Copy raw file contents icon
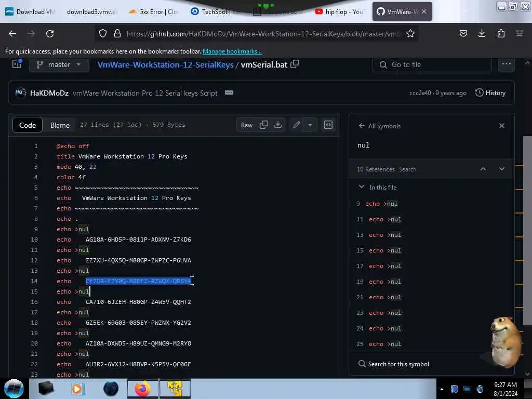The image size is (532, 399). point(263,125)
